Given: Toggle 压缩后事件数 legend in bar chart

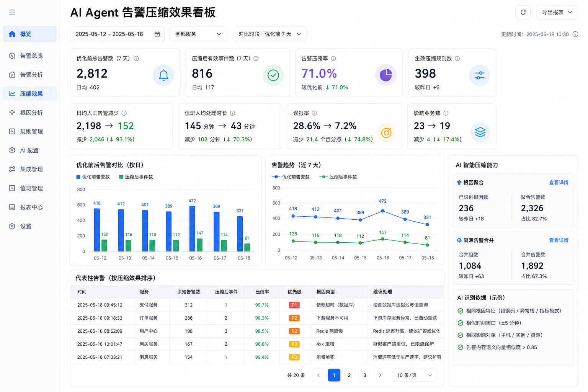Looking at the screenshot, I should 136,177.
